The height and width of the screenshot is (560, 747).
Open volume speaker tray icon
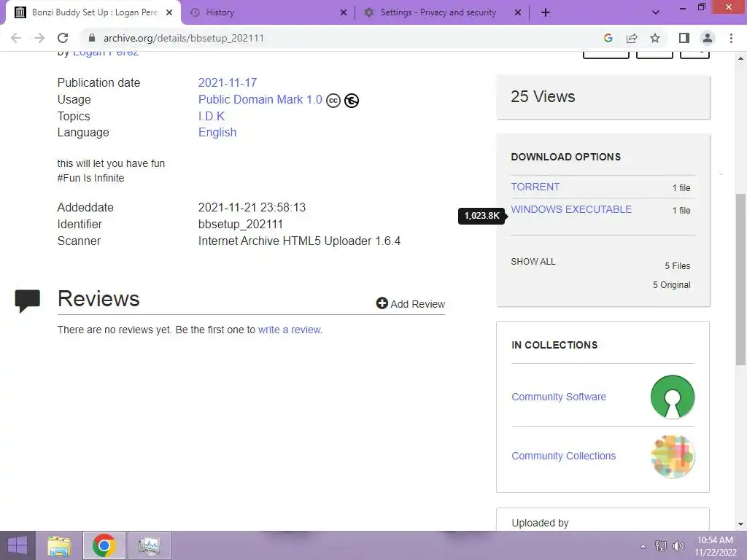click(678, 545)
